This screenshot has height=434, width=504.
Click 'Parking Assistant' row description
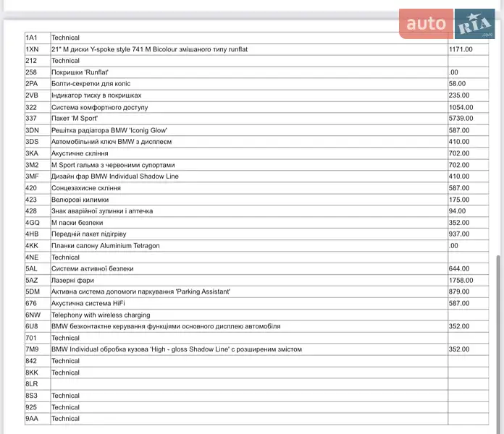[x=140, y=292]
